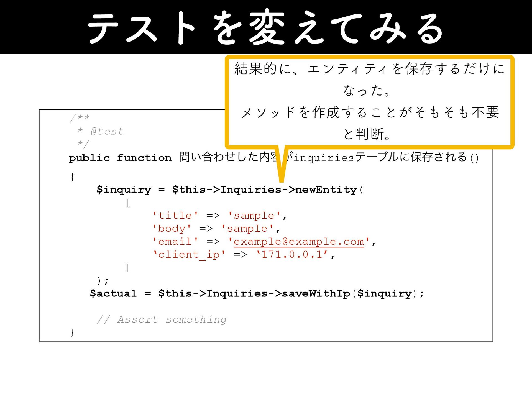Click the opening array bracket
The image size is (532, 399).
[127, 203]
